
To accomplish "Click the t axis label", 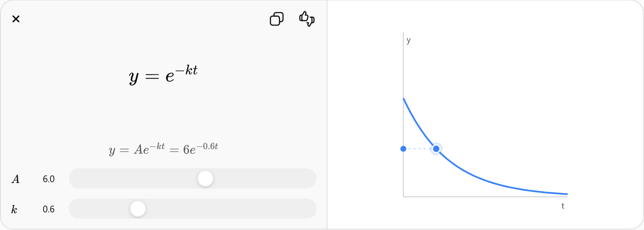I will coord(563,206).
